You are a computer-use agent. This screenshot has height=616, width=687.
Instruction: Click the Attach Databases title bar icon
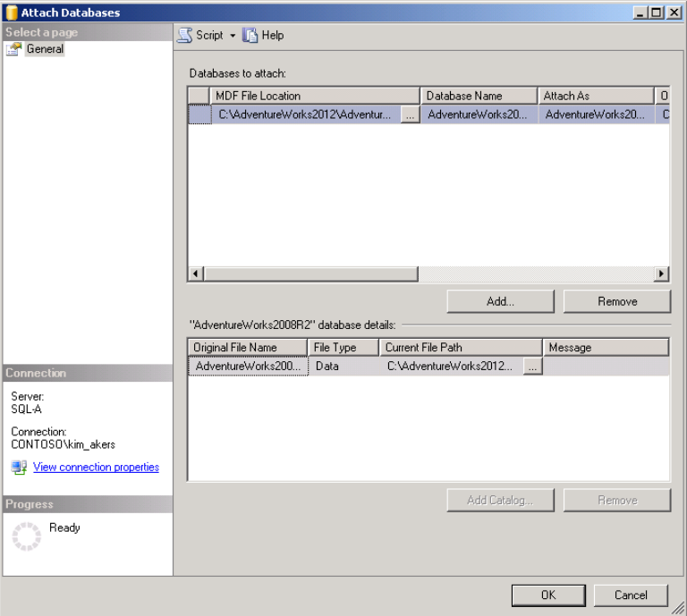click(12, 13)
